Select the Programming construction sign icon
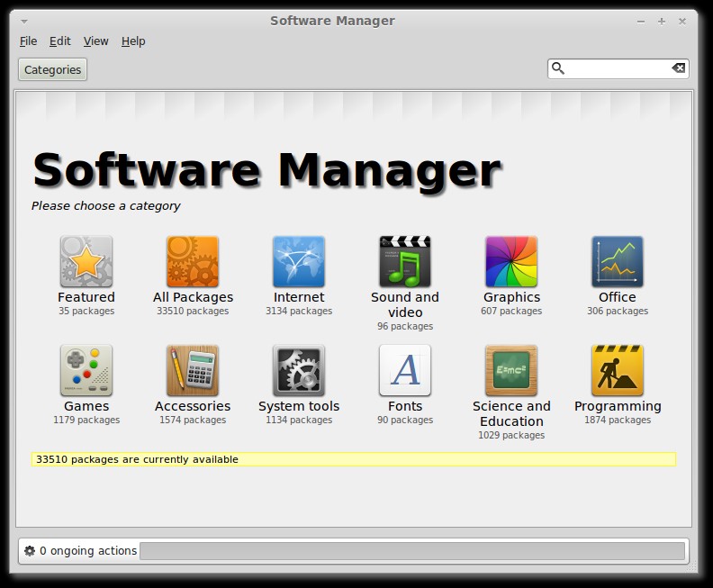Image resolution: width=713 pixels, height=588 pixels. [x=618, y=370]
